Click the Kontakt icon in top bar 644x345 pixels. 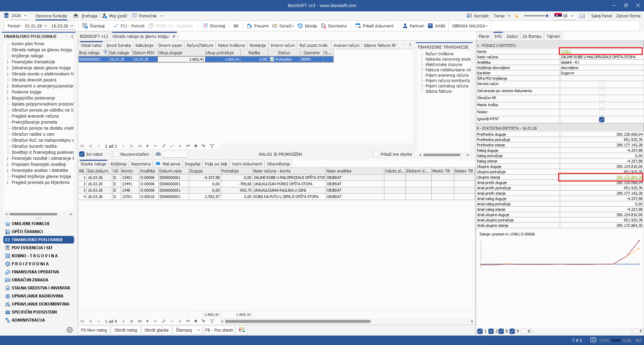(470, 16)
